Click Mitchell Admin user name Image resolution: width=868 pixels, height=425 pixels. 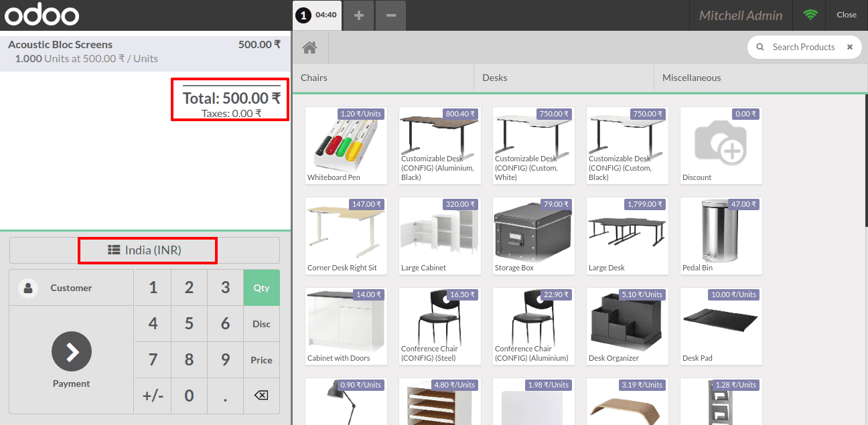click(741, 15)
